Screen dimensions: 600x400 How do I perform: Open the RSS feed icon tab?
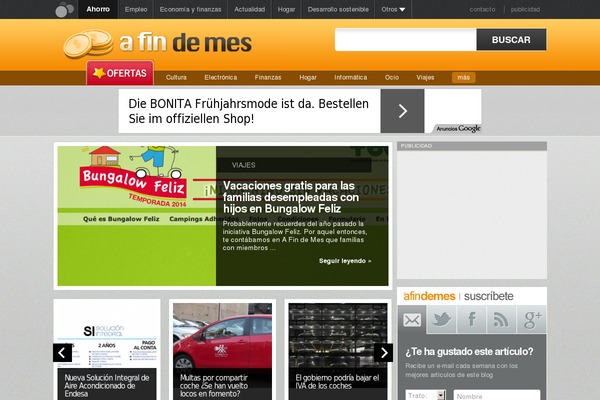[501, 320]
